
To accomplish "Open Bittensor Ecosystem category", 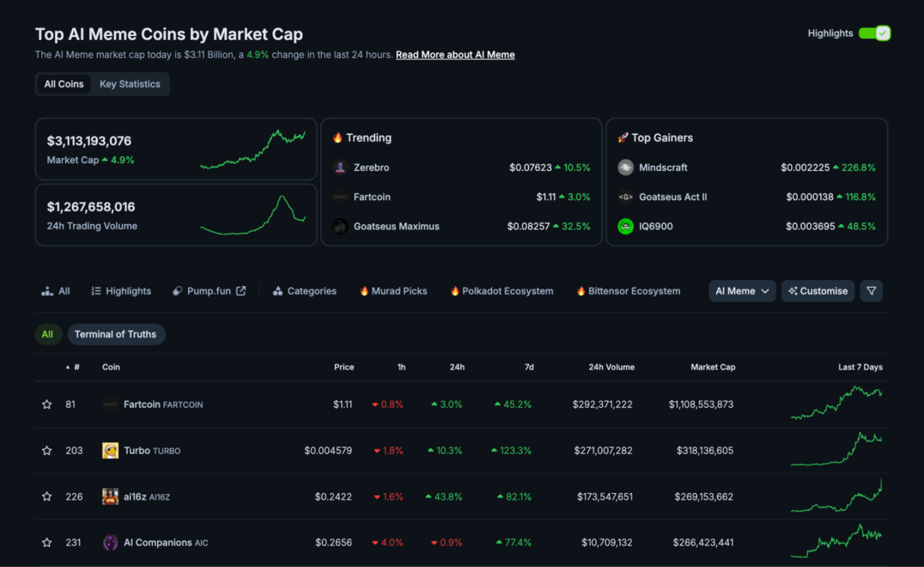I will tap(628, 291).
